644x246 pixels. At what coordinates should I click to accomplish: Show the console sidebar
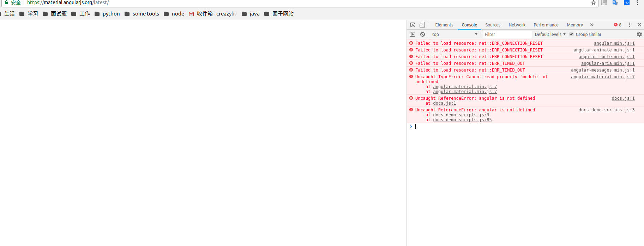(x=412, y=34)
